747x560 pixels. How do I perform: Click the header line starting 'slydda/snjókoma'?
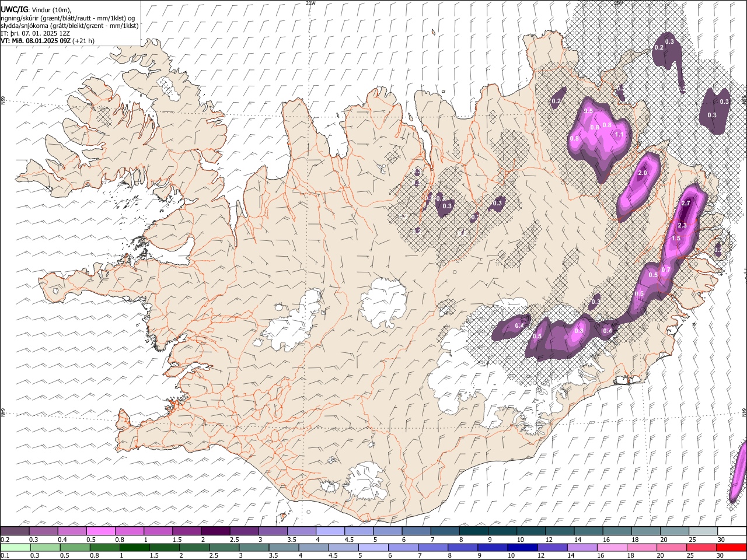(69, 26)
